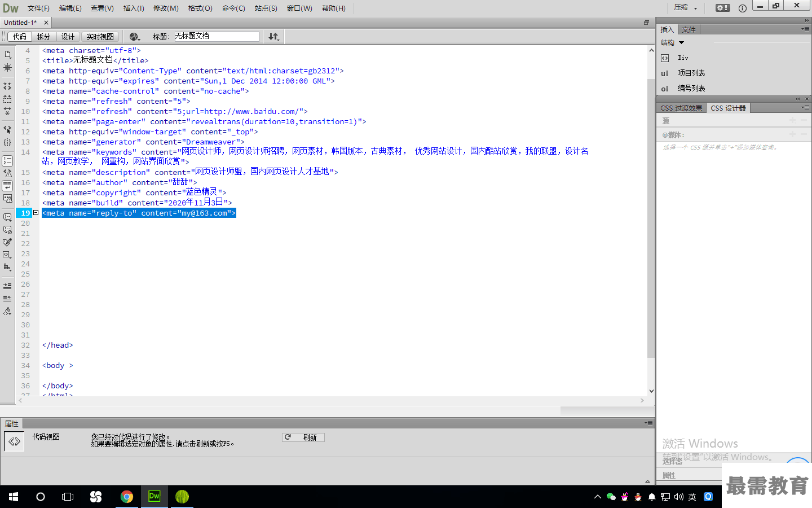The width and height of the screenshot is (812, 508).
Task: Open Windows Task View
Action: 68,497
